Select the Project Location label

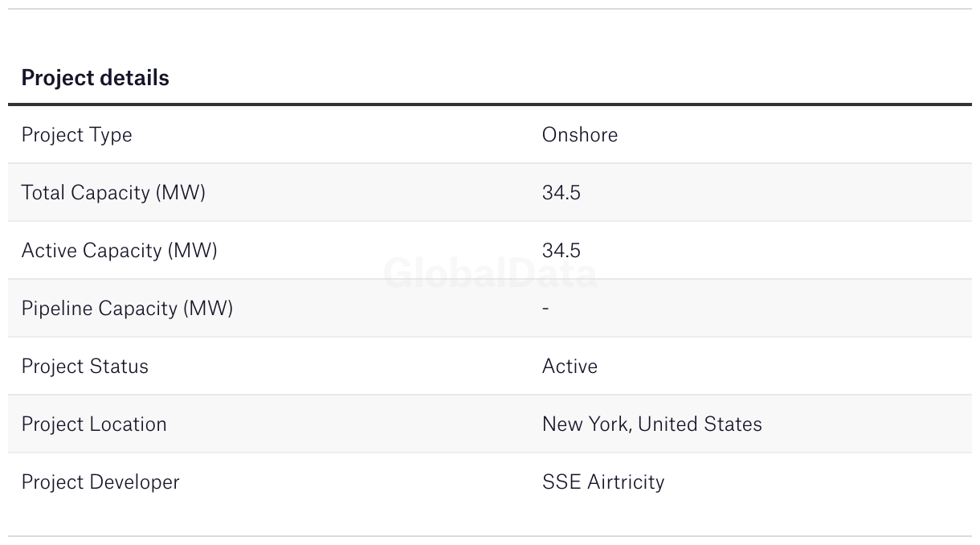94,424
